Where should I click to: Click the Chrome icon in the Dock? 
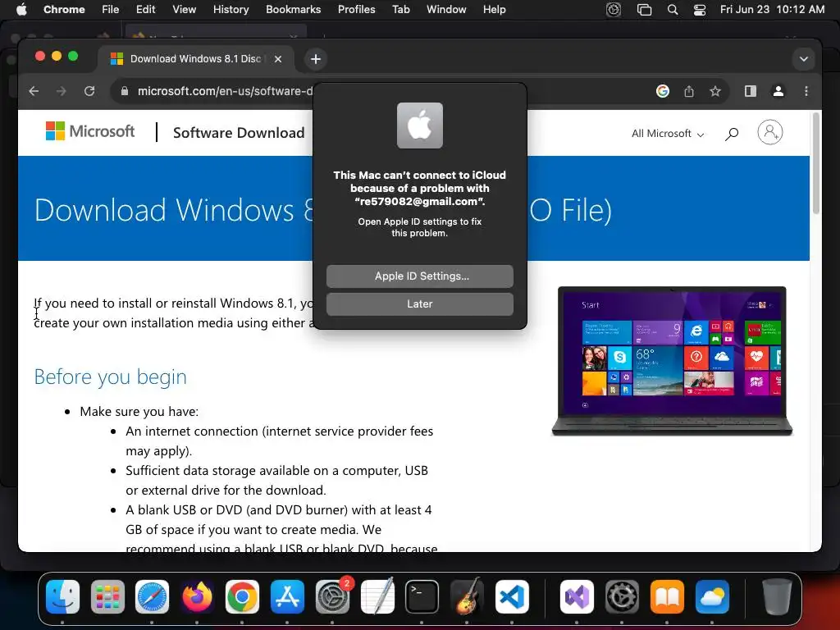(242, 596)
